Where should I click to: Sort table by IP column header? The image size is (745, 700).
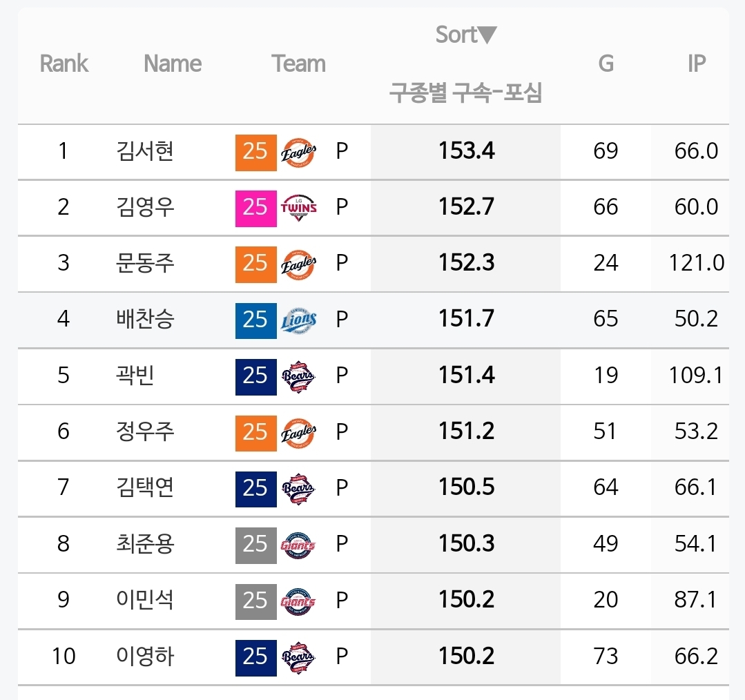click(697, 64)
